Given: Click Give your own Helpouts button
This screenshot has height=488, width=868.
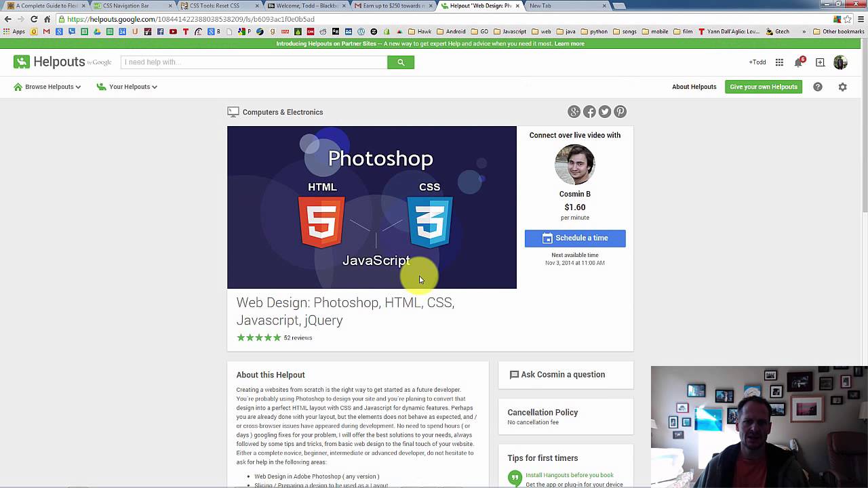Looking at the screenshot, I should (x=764, y=87).
